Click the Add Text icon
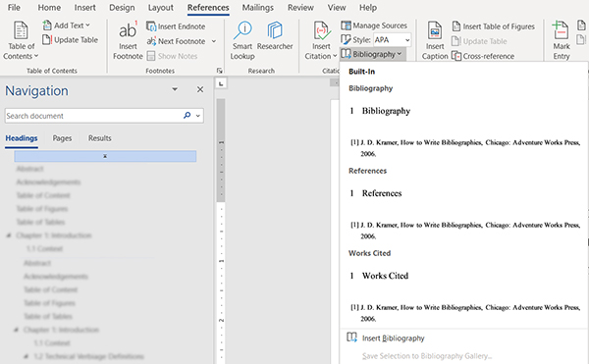 pyautogui.click(x=47, y=26)
